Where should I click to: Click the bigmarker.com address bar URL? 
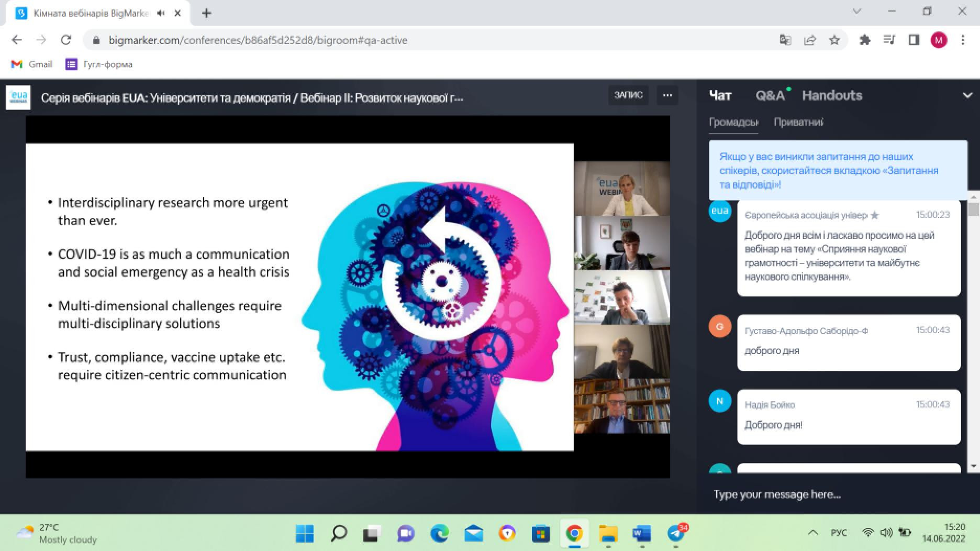pyautogui.click(x=258, y=40)
